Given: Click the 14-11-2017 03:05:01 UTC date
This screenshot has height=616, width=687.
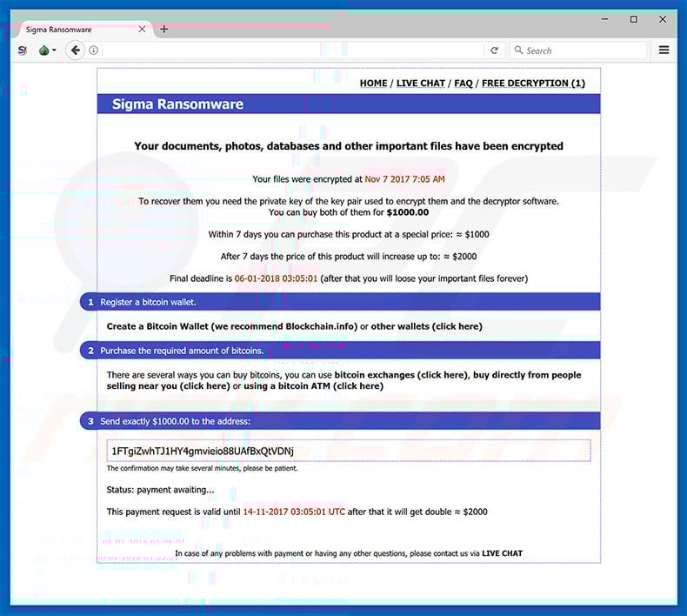Looking at the screenshot, I should (294, 512).
